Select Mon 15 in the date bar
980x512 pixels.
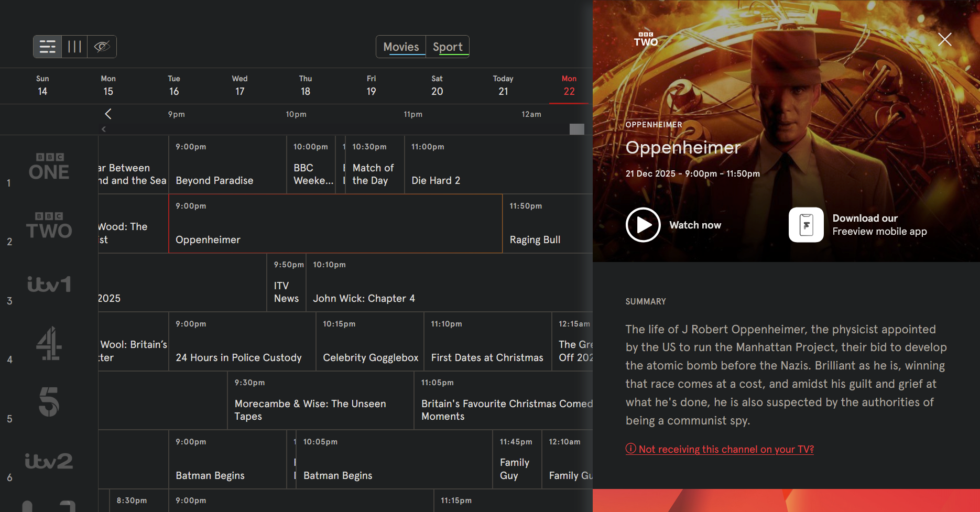point(108,85)
